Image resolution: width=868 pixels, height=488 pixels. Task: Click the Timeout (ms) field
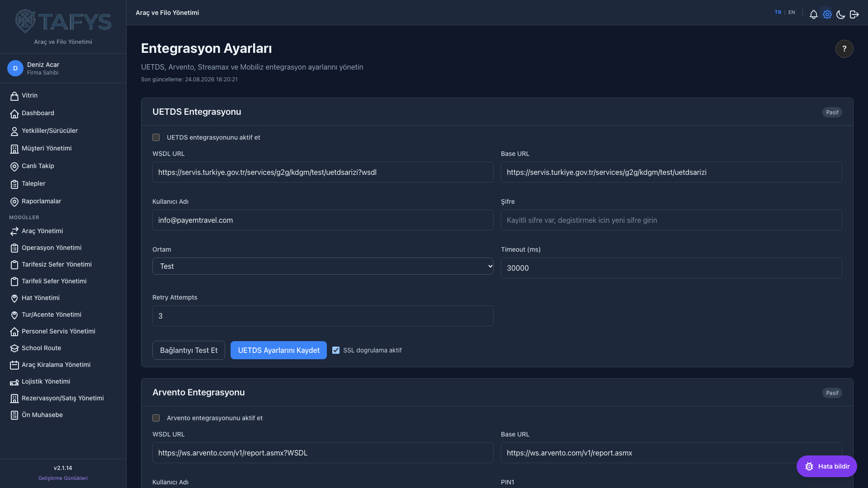(671, 268)
